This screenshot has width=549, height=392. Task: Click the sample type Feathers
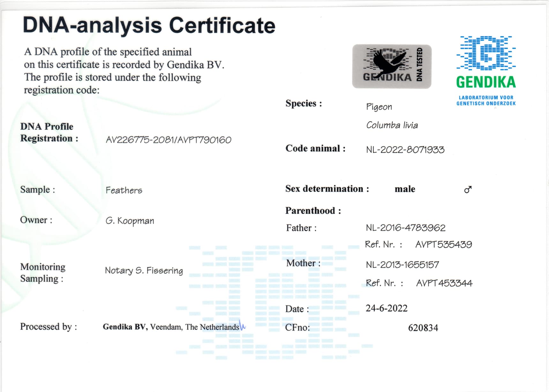[124, 190]
